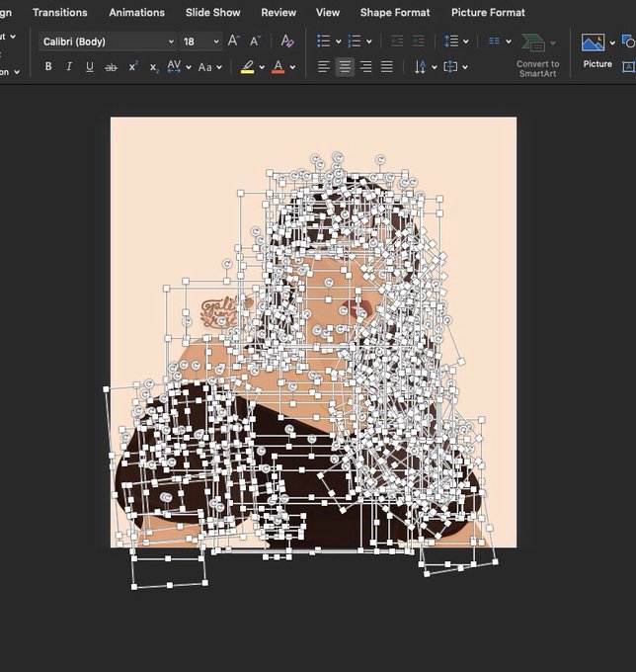Expand Convert to SmartArt dropdown arrow

tap(553, 42)
